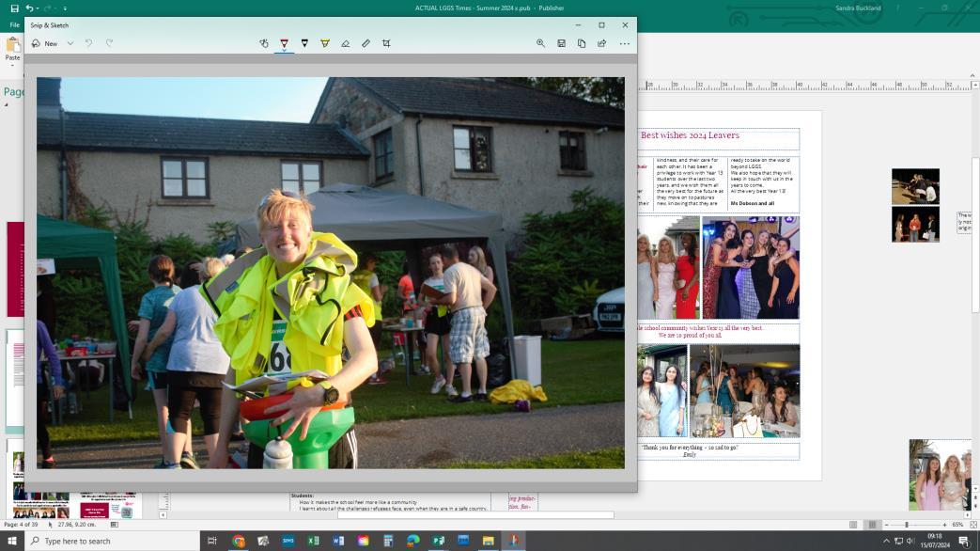Screen dimensions: 980x551
Task: Save the Publisher document from Quick Access
Action: pyautogui.click(x=14, y=8)
